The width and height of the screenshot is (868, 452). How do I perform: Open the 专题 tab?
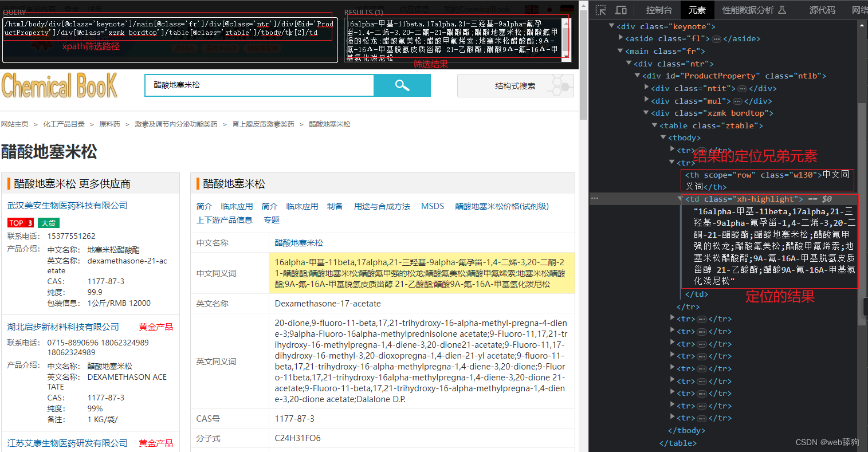click(272, 220)
